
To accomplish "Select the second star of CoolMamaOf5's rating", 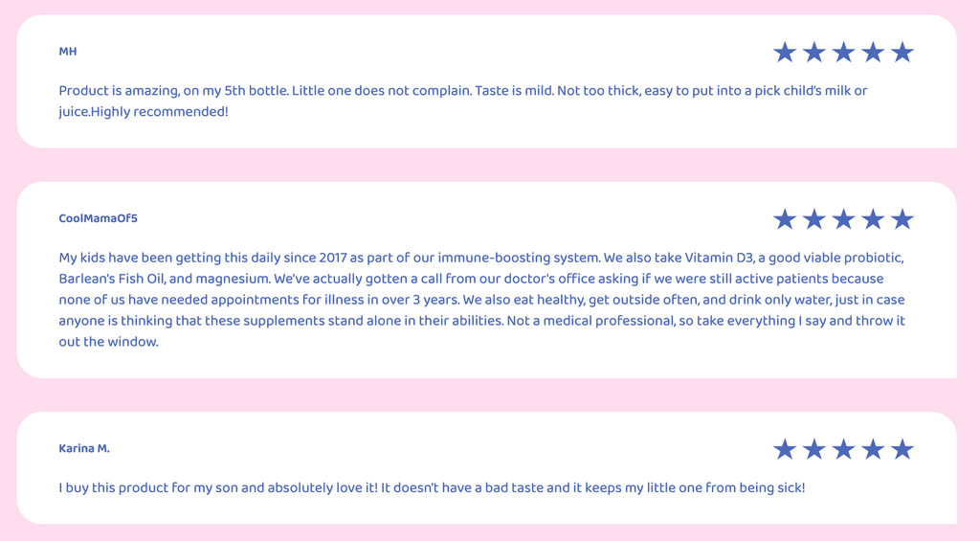I will pos(813,219).
